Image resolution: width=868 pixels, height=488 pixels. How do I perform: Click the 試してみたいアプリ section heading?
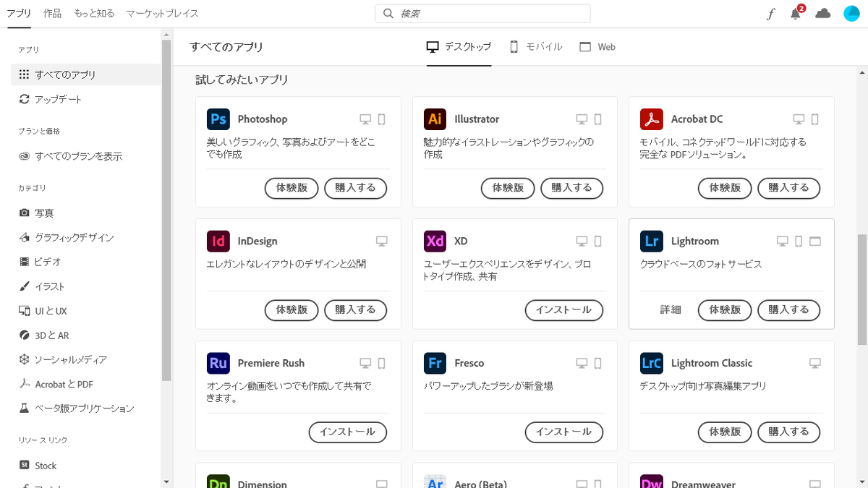pyautogui.click(x=242, y=80)
